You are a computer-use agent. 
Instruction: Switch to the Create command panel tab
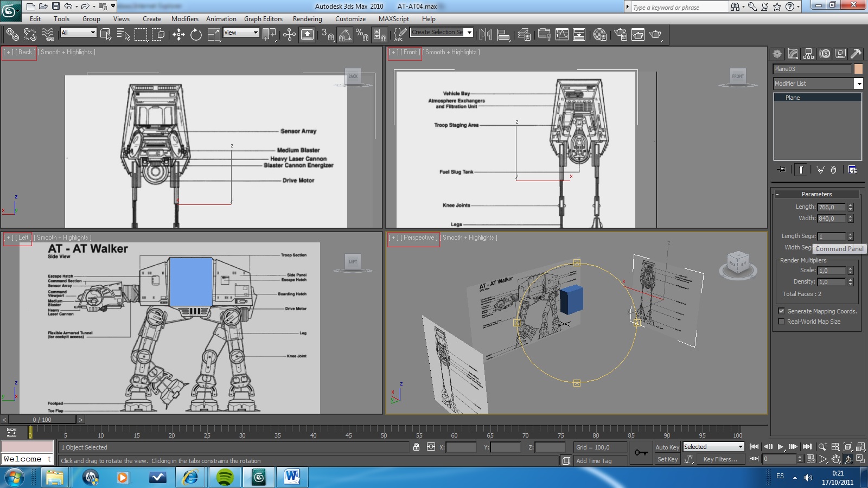click(777, 54)
